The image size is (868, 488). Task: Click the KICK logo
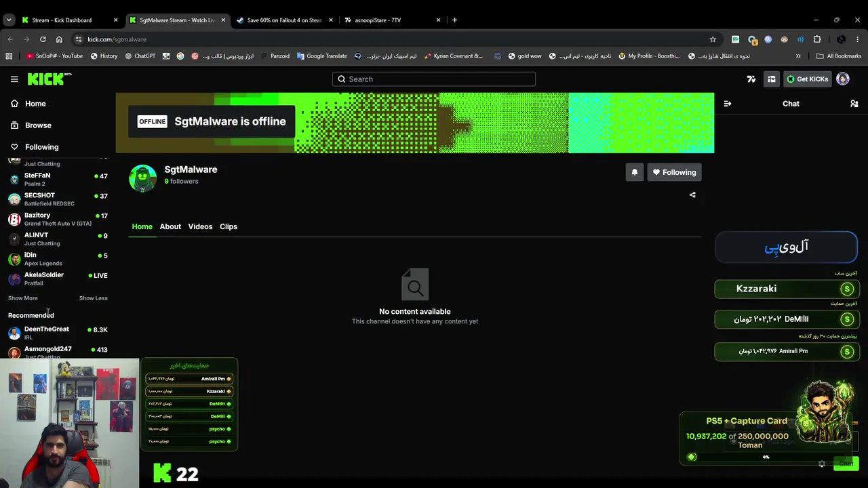[x=49, y=79]
